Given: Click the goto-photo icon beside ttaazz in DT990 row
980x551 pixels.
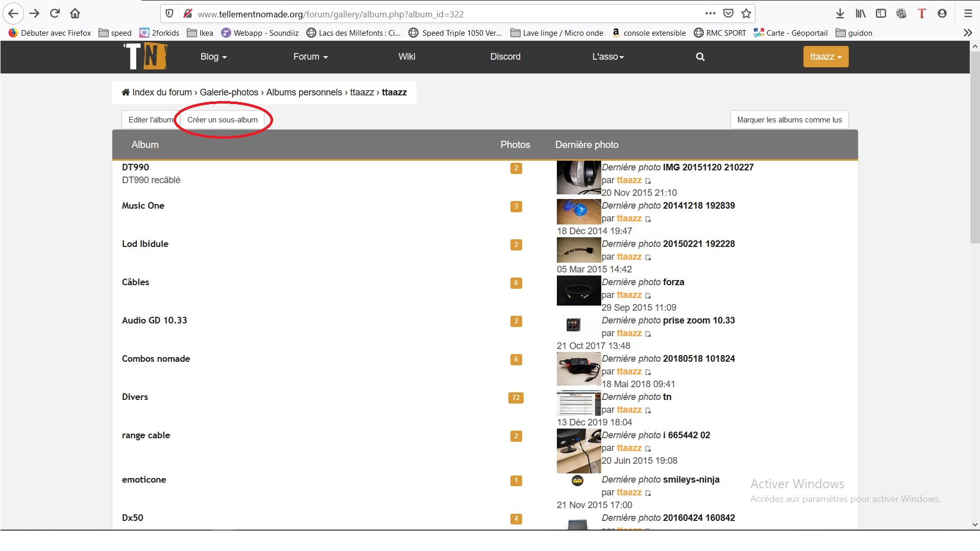Looking at the screenshot, I should (648, 181).
